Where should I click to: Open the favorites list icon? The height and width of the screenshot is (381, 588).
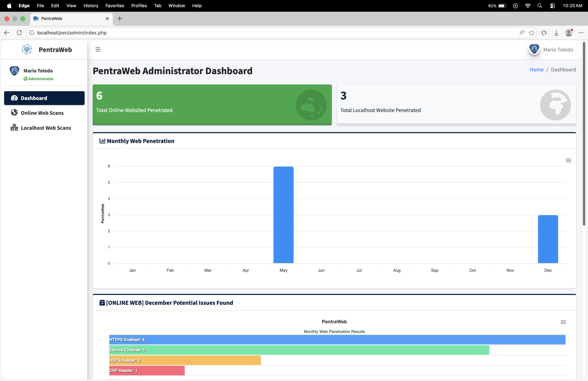pos(544,33)
